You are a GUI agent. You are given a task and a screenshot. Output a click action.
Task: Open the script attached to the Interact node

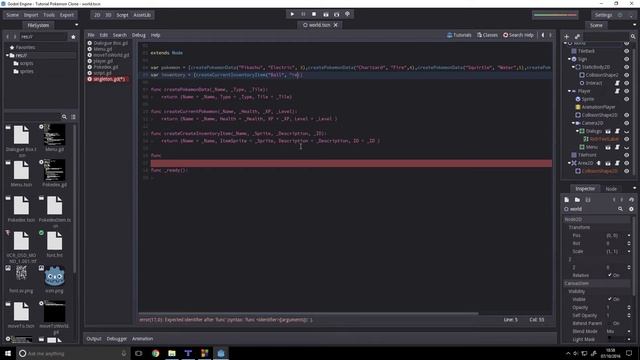click(617, 83)
